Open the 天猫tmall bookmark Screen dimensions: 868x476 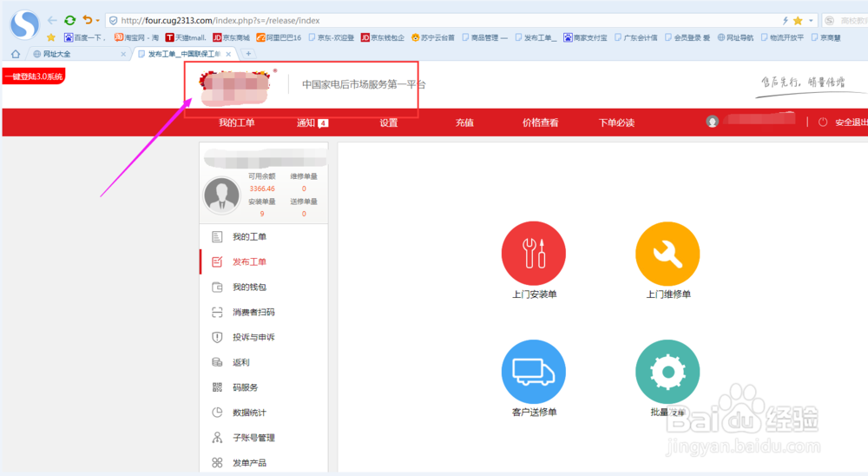(186, 37)
